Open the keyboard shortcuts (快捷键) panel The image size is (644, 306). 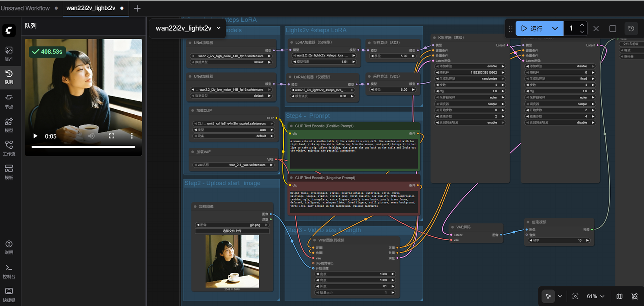(9, 294)
